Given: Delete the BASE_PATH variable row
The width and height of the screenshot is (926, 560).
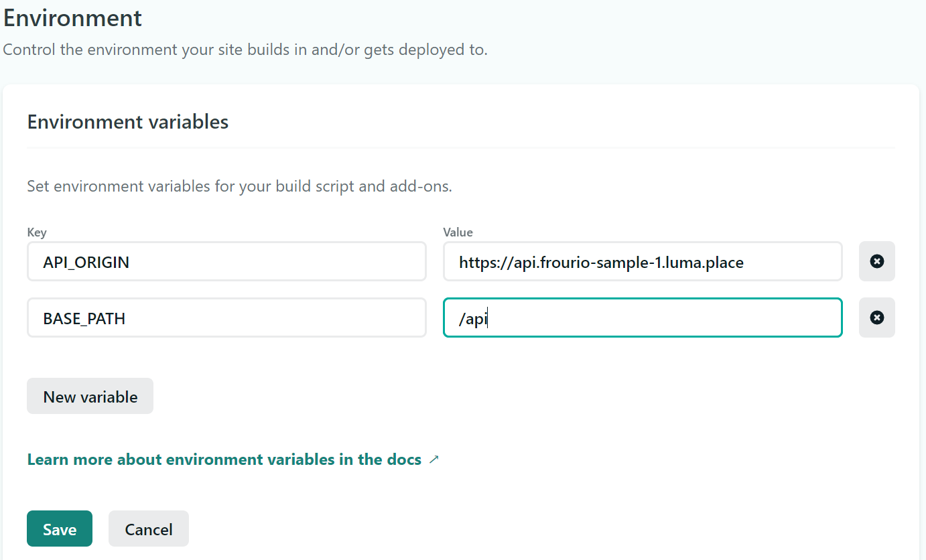Looking at the screenshot, I should pos(876,318).
